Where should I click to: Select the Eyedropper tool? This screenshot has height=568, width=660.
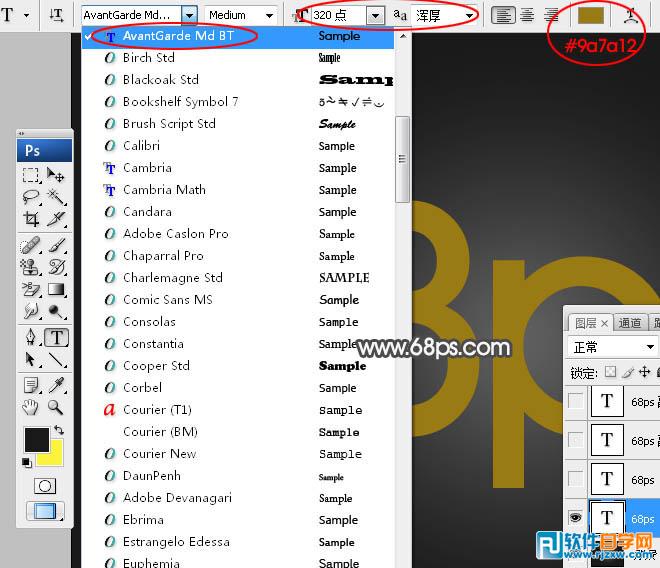click(56, 385)
